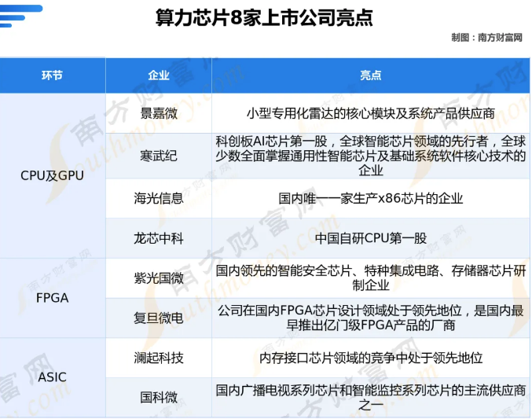Image resolution: width=532 pixels, height=419 pixels.
Task: Click highlight 中国自研CPU第一股
Action: tap(370, 238)
